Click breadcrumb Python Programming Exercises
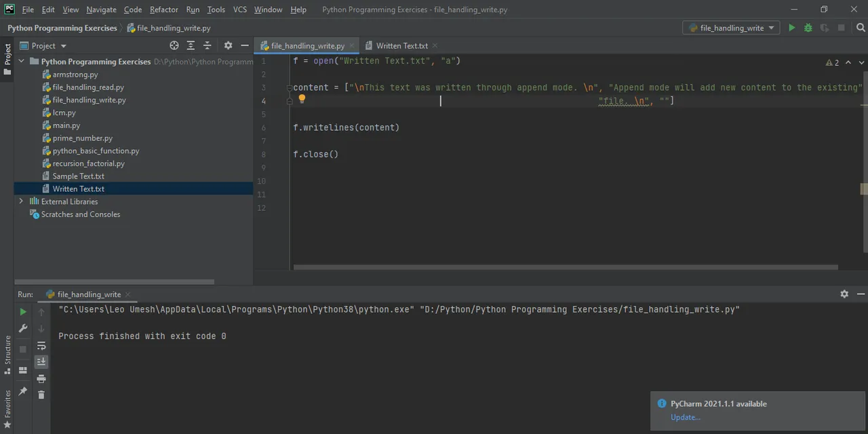The width and height of the screenshot is (868, 434). [62, 28]
